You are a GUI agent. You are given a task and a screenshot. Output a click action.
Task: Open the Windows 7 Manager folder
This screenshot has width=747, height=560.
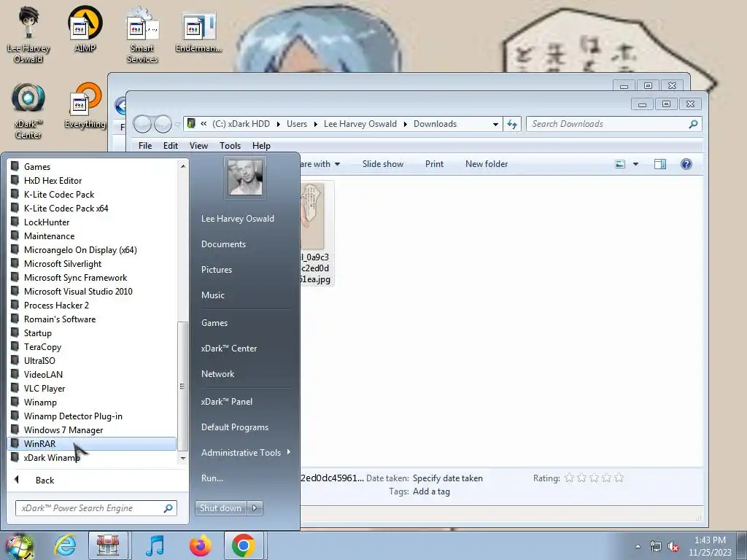pyautogui.click(x=92, y=430)
